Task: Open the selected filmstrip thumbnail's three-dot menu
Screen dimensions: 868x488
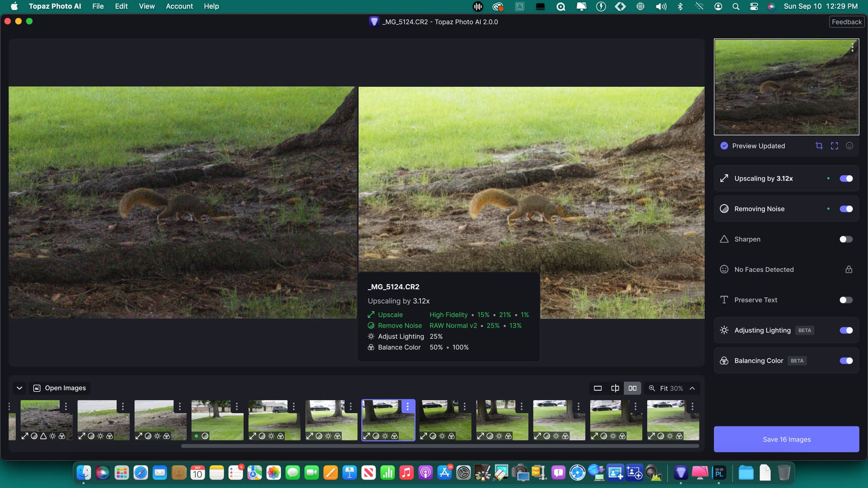Action: tap(407, 406)
